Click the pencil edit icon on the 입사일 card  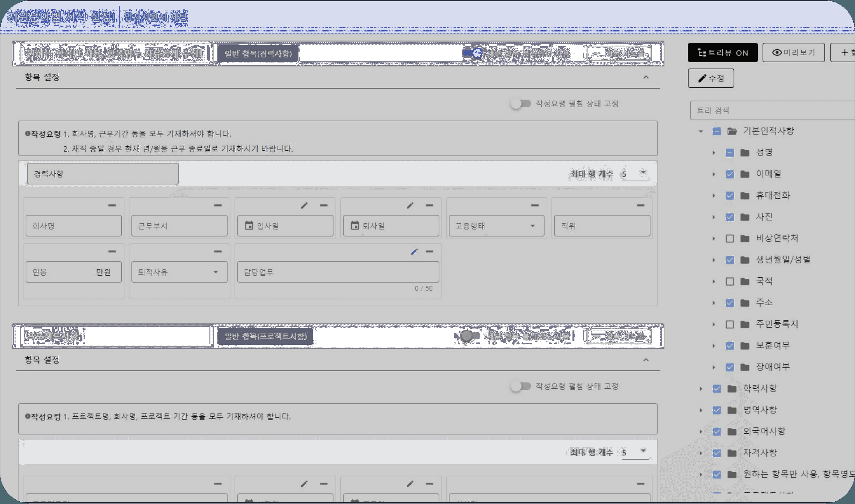(x=304, y=205)
